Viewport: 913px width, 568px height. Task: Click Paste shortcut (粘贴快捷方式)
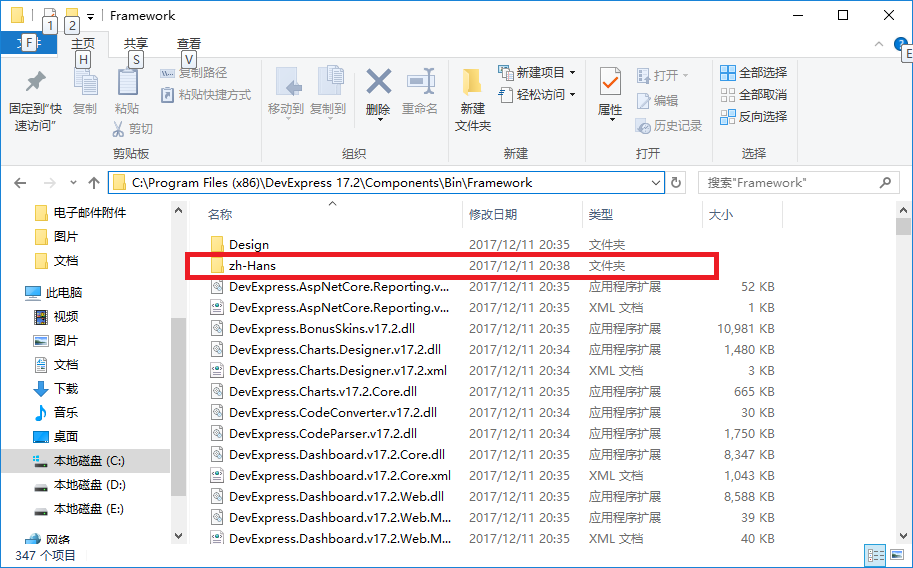(206, 94)
